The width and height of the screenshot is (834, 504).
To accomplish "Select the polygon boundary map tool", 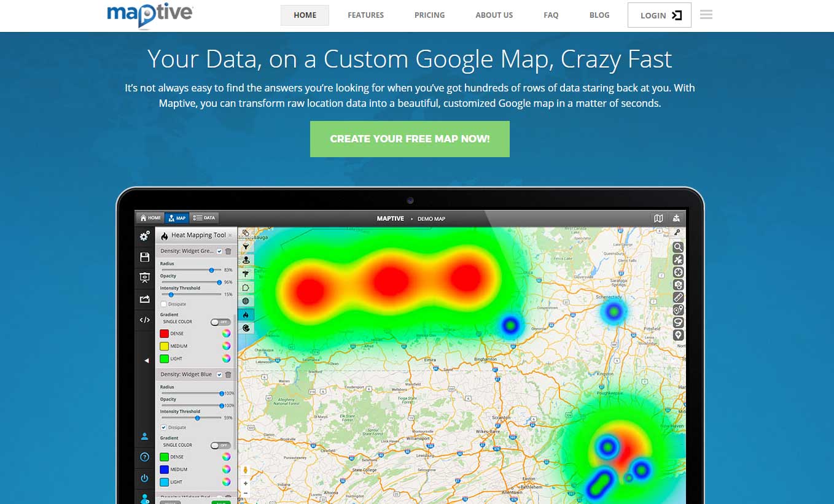I will point(246,287).
